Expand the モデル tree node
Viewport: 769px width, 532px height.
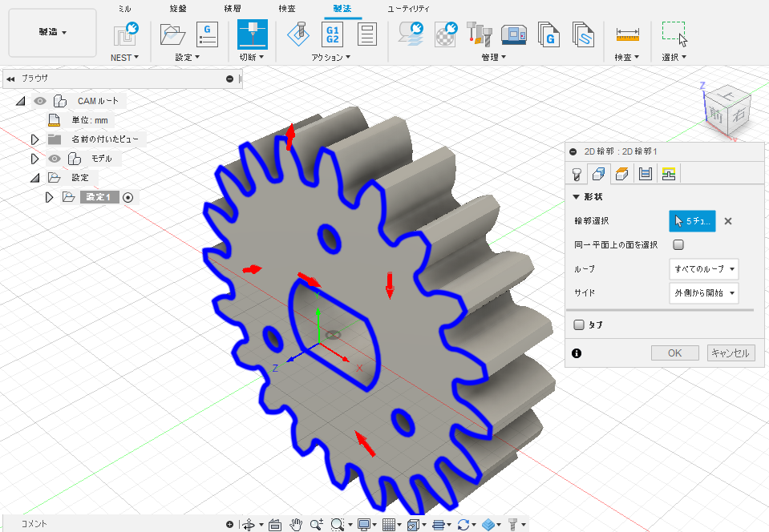tap(34, 159)
